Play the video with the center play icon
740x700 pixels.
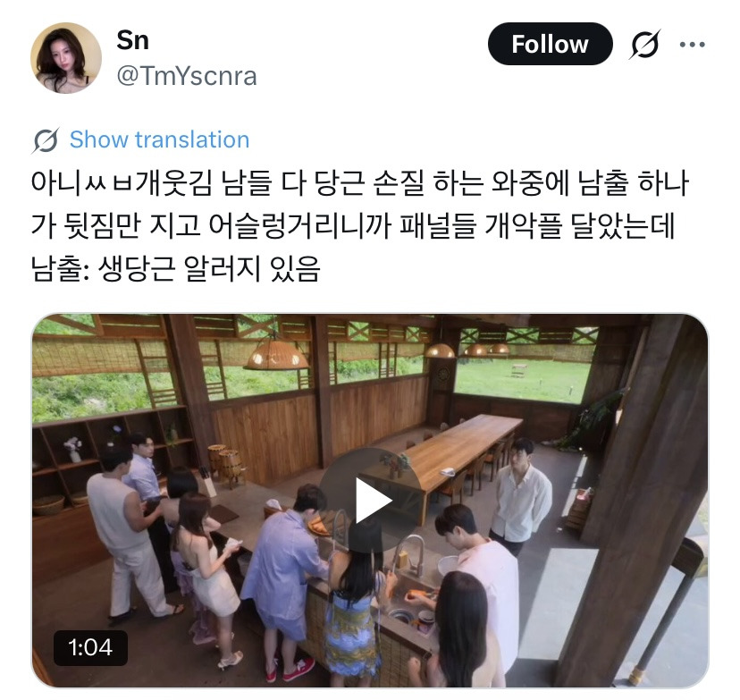(371, 501)
